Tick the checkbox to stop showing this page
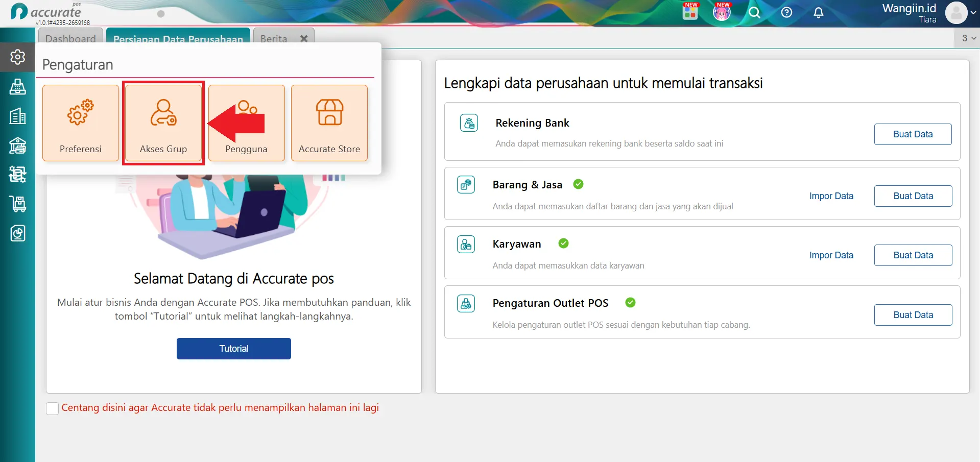The image size is (980, 462). 52,408
